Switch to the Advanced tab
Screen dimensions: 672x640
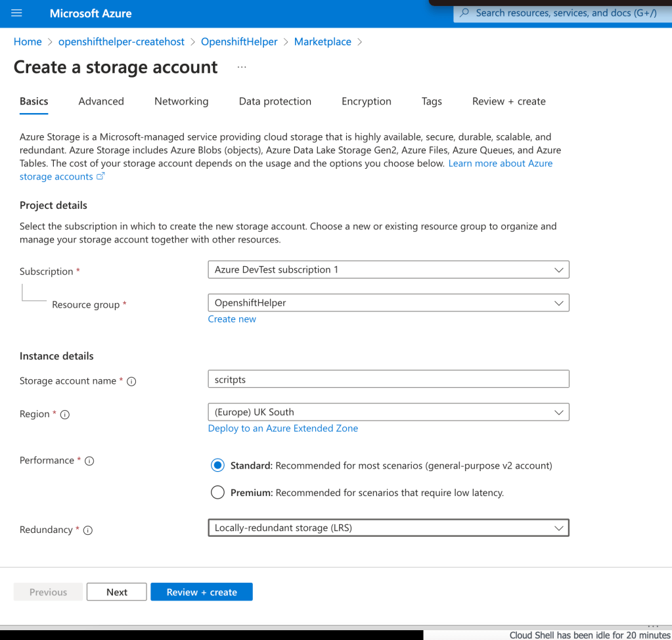tap(101, 102)
